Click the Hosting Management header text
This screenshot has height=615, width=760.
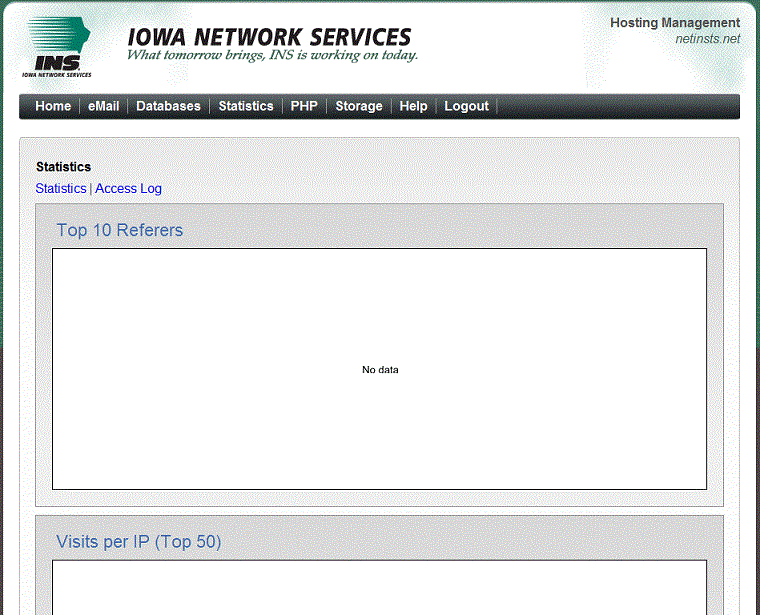click(x=675, y=23)
